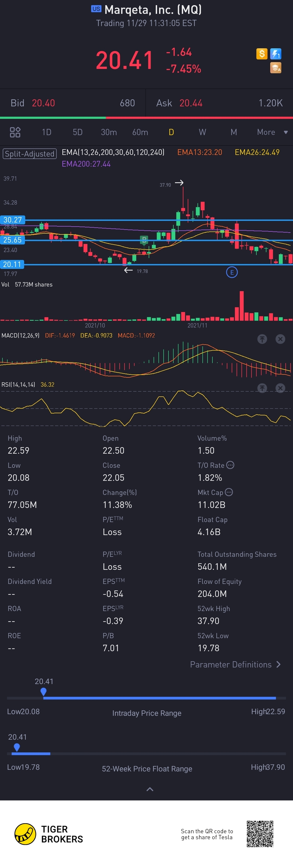Switch to 1D chart period

46,132
